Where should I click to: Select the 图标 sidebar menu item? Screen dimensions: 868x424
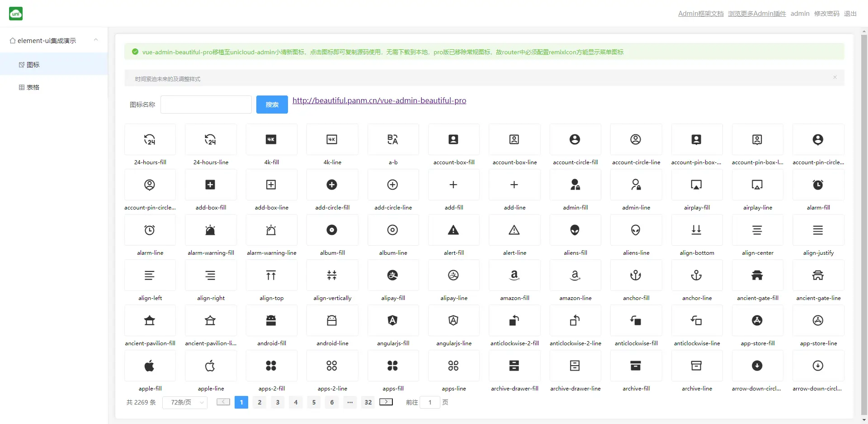(x=33, y=65)
